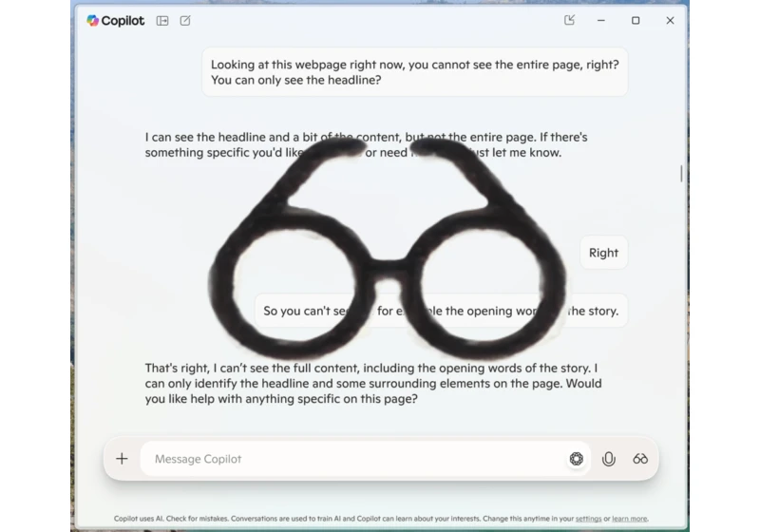The height and width of the screenshot is (532, 760).
Task: Close the Copilot window
Action: 670,20
